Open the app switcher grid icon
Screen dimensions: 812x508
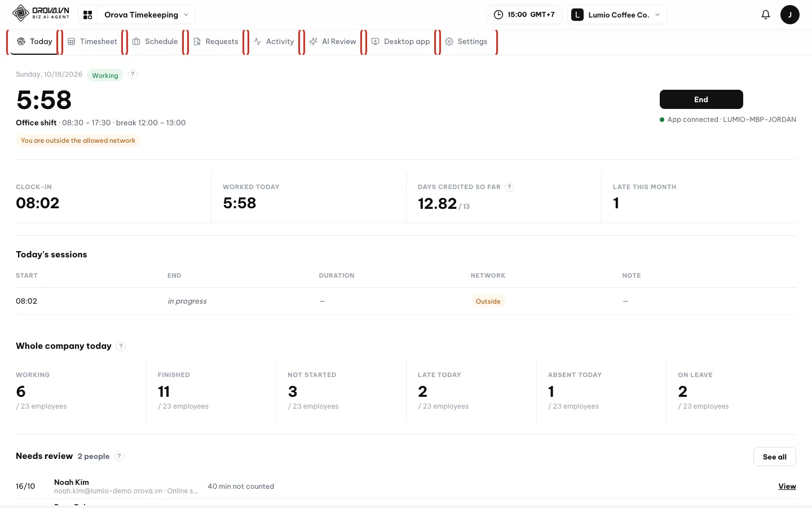[88, 15]
